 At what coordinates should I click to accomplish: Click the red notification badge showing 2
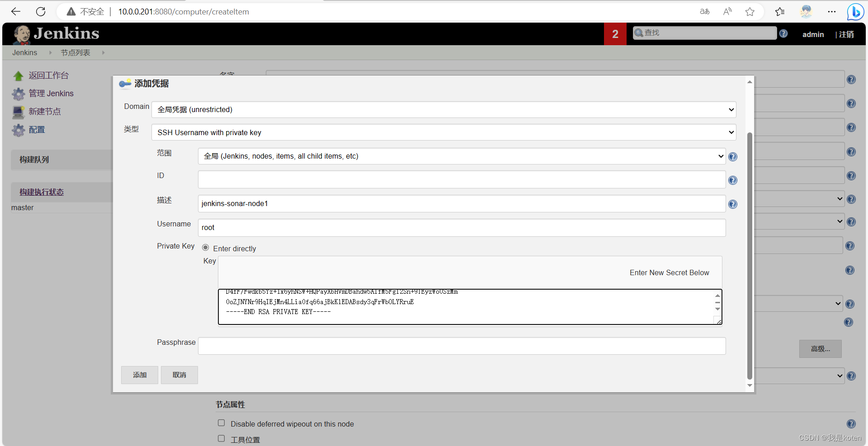615,34
